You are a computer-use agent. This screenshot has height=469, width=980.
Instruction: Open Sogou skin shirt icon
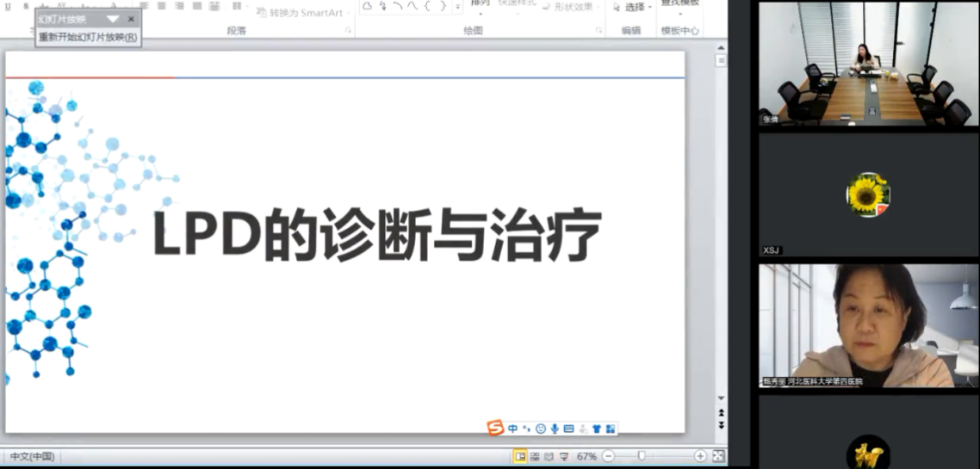point(596,429)
